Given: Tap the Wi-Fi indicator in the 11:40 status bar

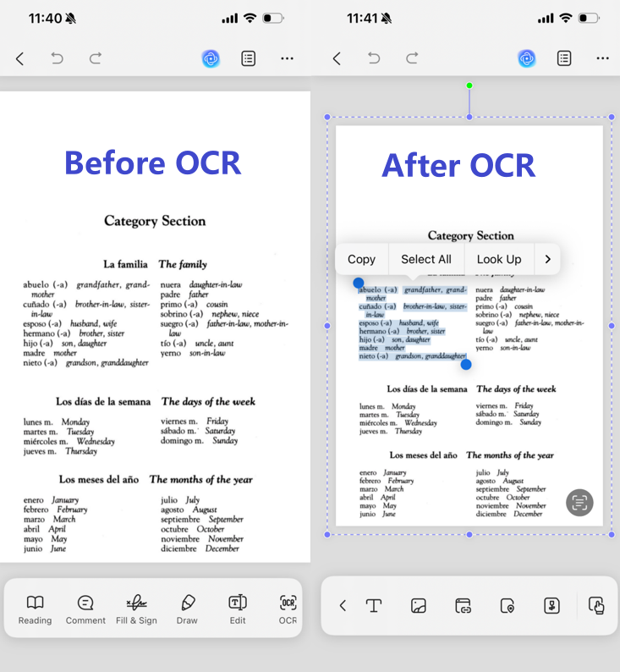Looking at the screenshot, I should point(250,18).
